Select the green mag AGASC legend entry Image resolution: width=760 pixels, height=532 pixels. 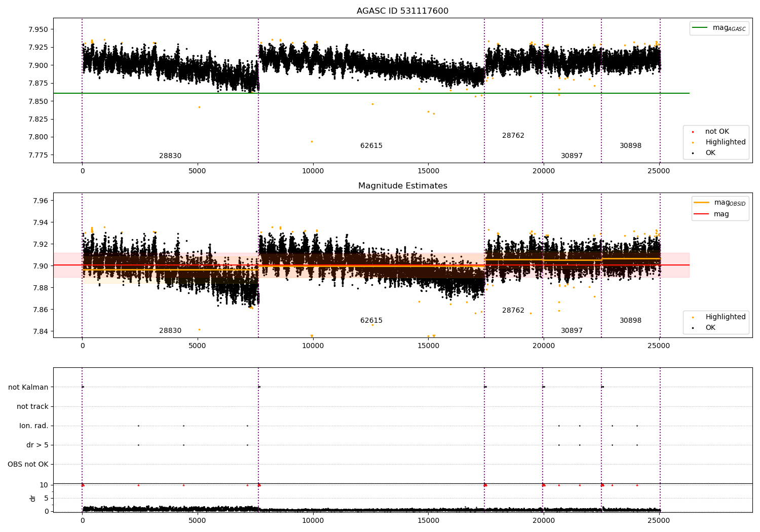point(719,28)
